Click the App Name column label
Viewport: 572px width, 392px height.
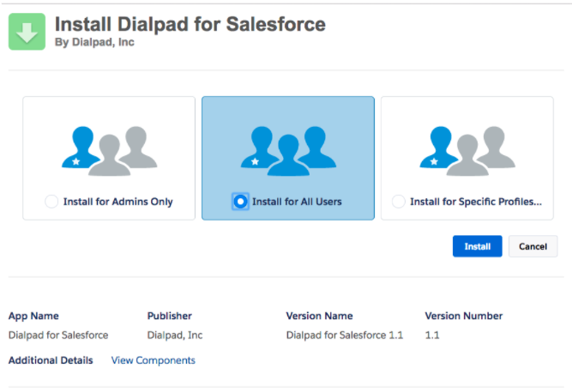(33, 316)
